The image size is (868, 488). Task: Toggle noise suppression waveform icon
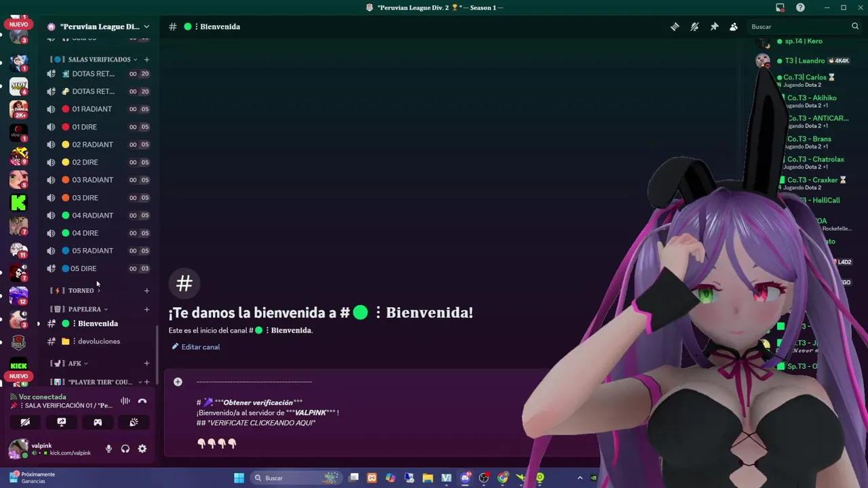tap(125, 401)
